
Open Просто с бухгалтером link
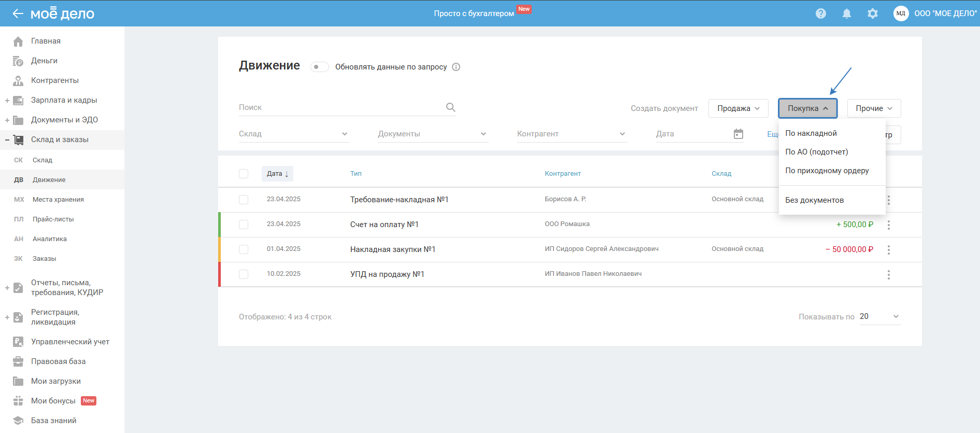click(474, 13)
